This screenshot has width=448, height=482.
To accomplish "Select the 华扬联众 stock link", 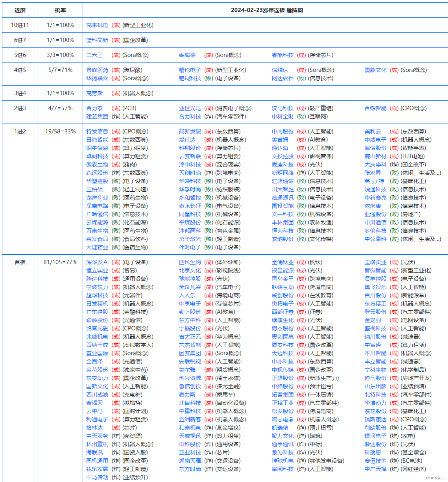I will 97,78.
